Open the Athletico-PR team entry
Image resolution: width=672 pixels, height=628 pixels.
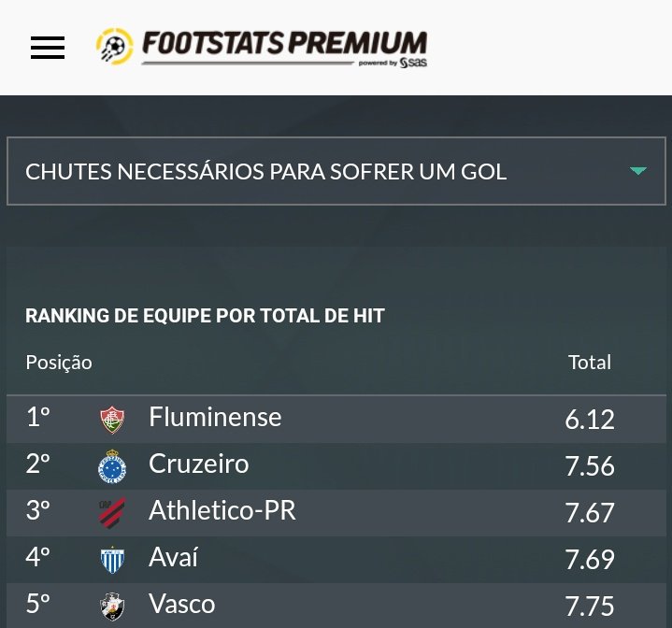click(222, 510)
